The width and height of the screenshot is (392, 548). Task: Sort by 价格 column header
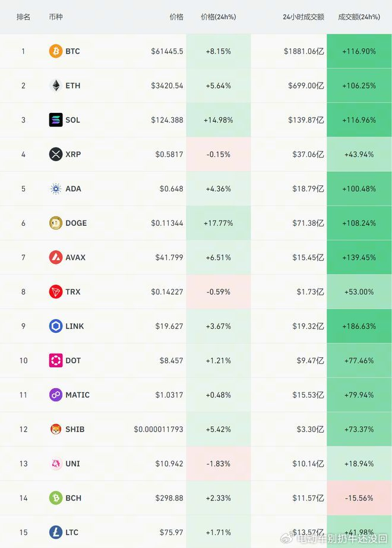coord(176,17)
